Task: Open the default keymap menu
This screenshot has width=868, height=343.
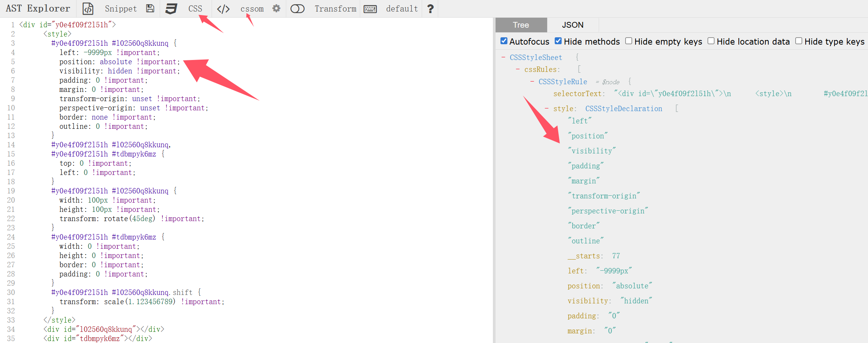Action: pyautogui.click(x=402, y=8)
